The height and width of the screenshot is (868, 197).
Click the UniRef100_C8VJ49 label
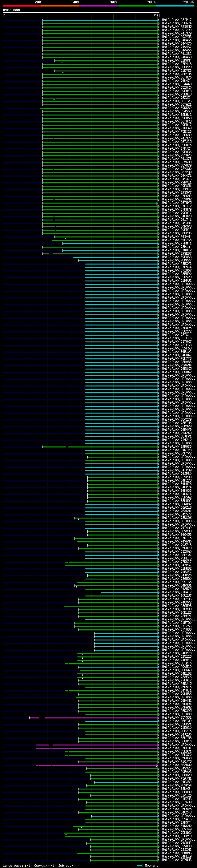click(177, 829)
